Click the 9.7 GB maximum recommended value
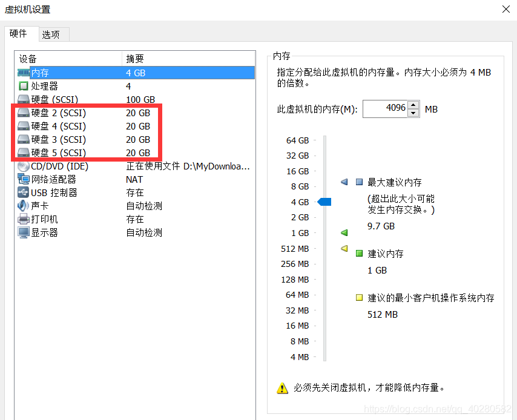 click(x=381, y=226)
